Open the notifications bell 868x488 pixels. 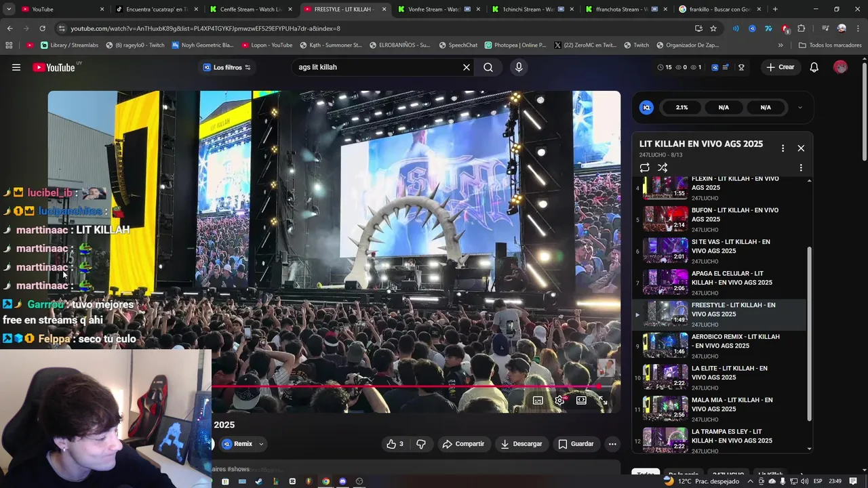814,67
